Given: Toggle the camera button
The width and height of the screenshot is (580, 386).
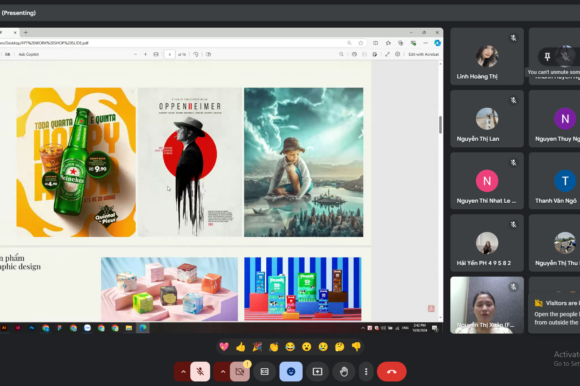Looking at the screenshot, I should [x=240, y=372].
